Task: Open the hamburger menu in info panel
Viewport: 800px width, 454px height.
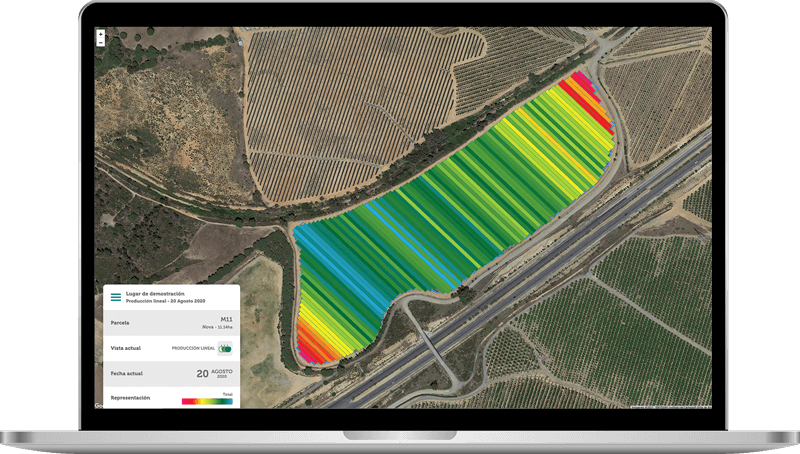Action: tap(116, 297)
